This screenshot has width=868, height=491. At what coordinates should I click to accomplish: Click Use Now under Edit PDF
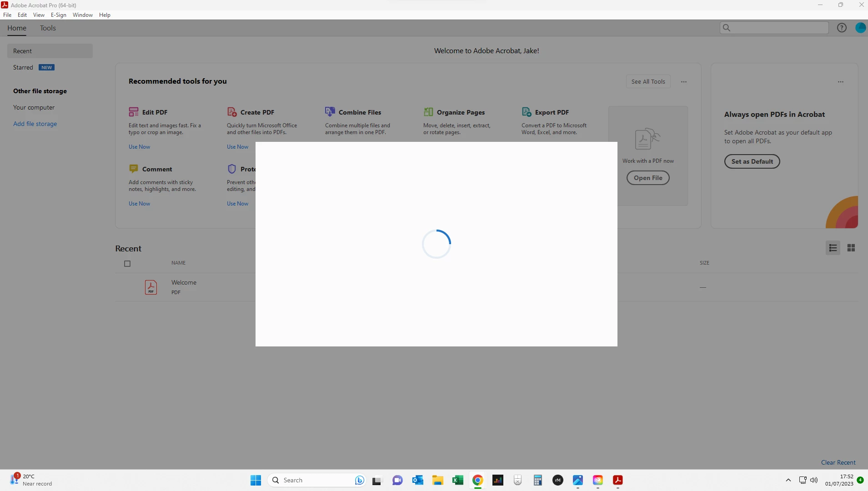coord(139,146)
